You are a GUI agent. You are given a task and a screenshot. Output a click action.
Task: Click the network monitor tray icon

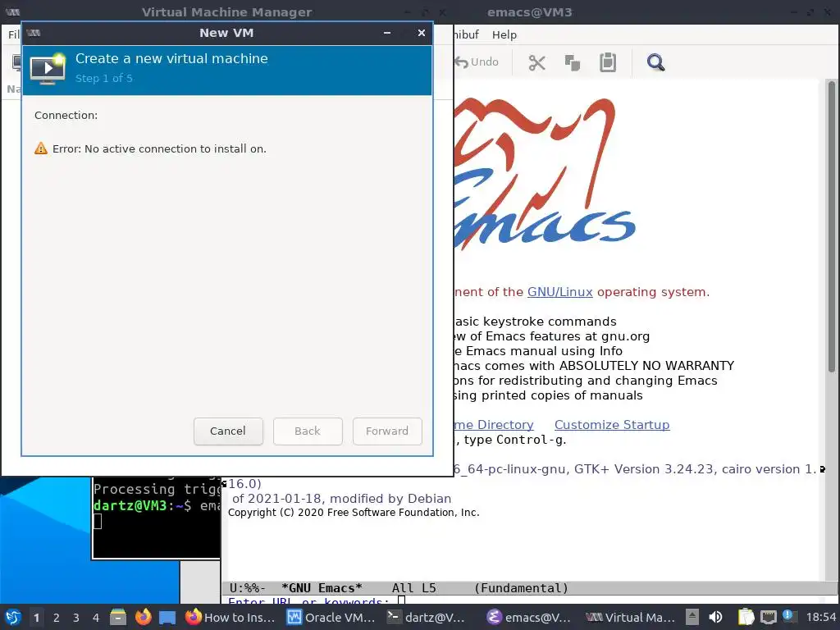click(768, 617)
